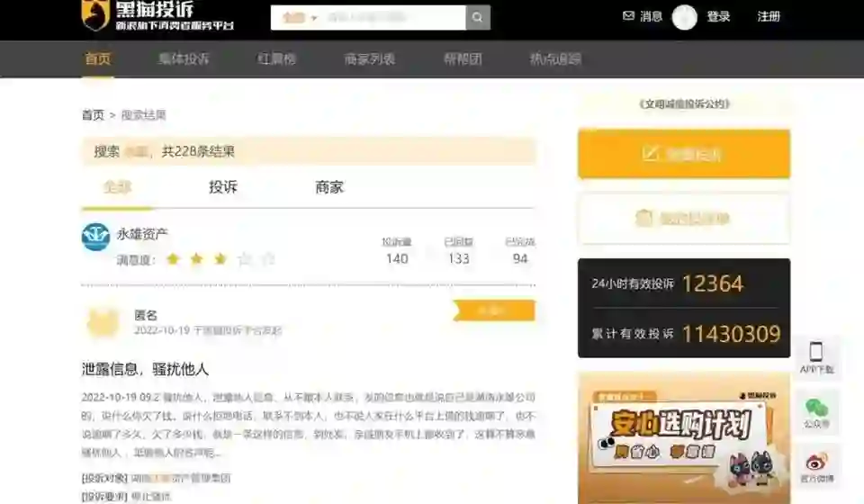Click the black cat shield logo
864x504 pixels.
tap(94, 14)
